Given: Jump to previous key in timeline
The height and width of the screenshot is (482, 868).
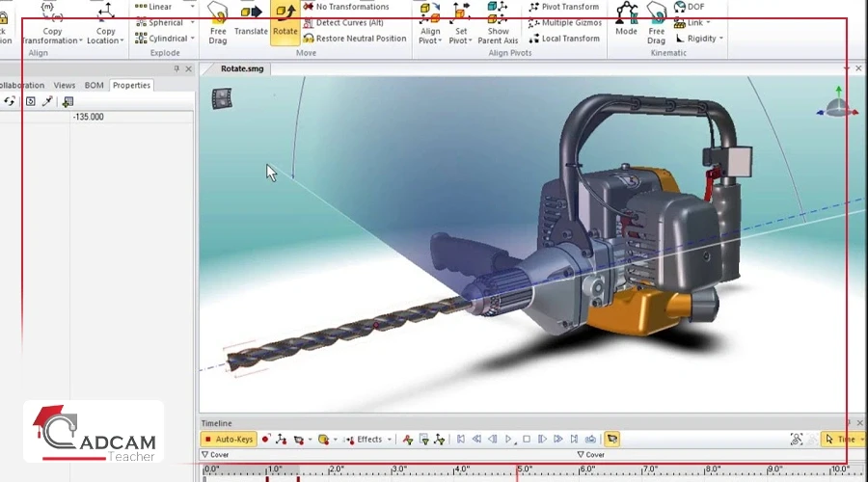Looking at the screenshot, I should point(476,440).
